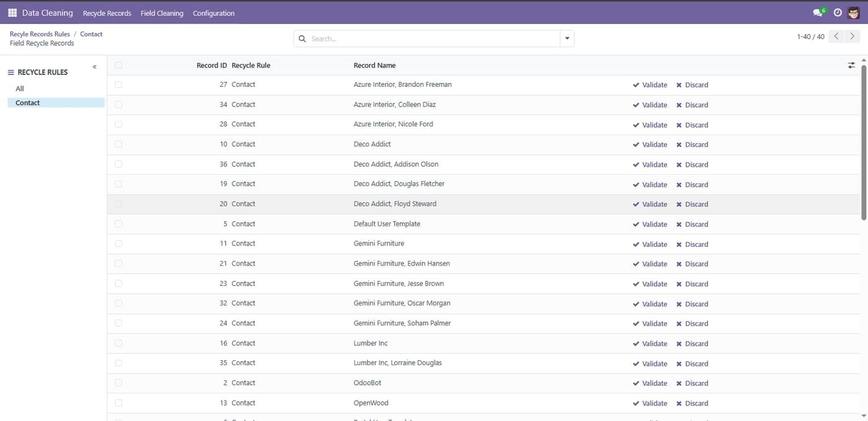
Task: Select checkbox for Default User Template
Action: click(118, 223)
